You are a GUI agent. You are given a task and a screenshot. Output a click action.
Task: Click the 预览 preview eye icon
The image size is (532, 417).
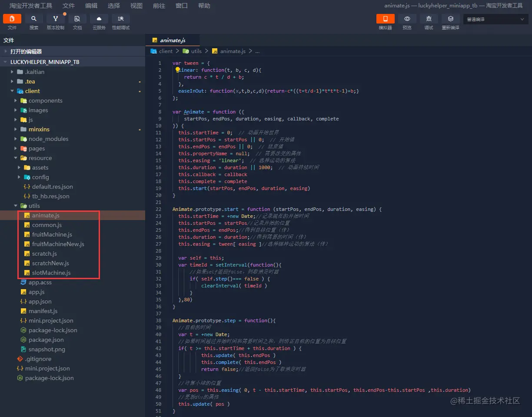click(407, 19)
